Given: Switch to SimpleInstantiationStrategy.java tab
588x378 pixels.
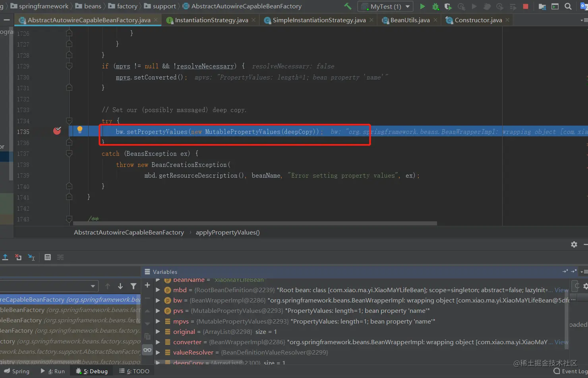Looking at the screenshot, I should coord(319,20).
